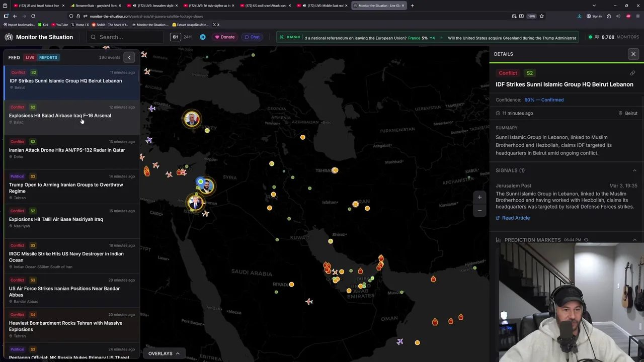
Task: Zoom in the map with plus button
Action: coord(479,197)
